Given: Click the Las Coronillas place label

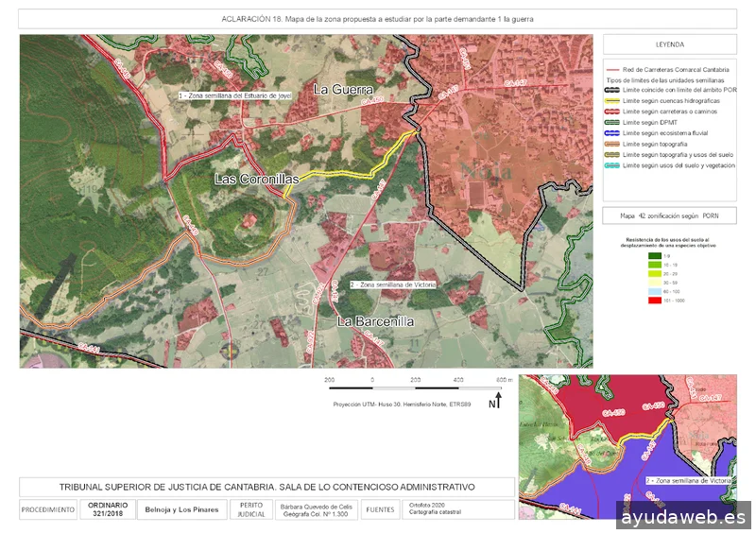Looking at the screenshot, I should tap(256, 179).
